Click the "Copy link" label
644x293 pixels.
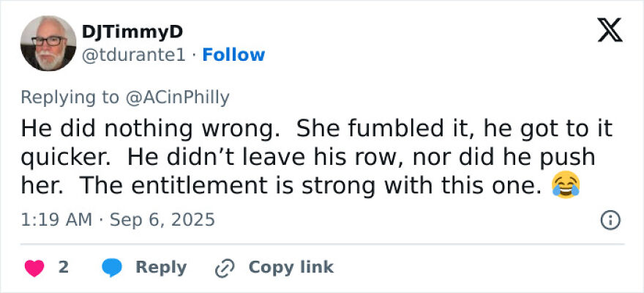(291, 267)
